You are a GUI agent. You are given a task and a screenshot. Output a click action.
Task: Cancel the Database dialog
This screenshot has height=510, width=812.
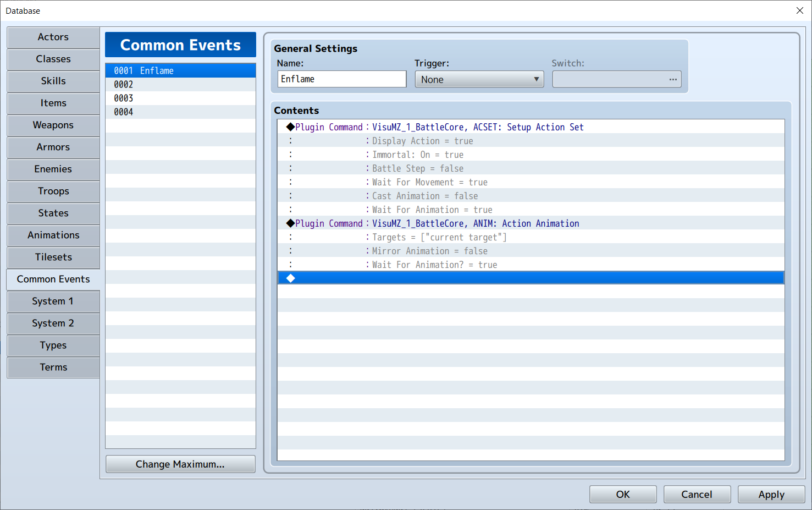(697, 494)
